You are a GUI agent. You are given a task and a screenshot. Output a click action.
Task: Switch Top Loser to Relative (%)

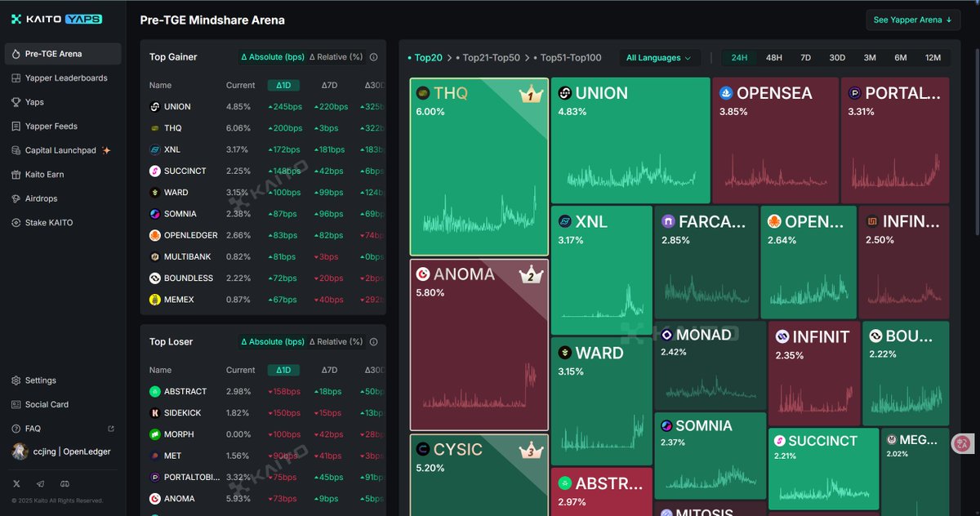click(336, 342)
